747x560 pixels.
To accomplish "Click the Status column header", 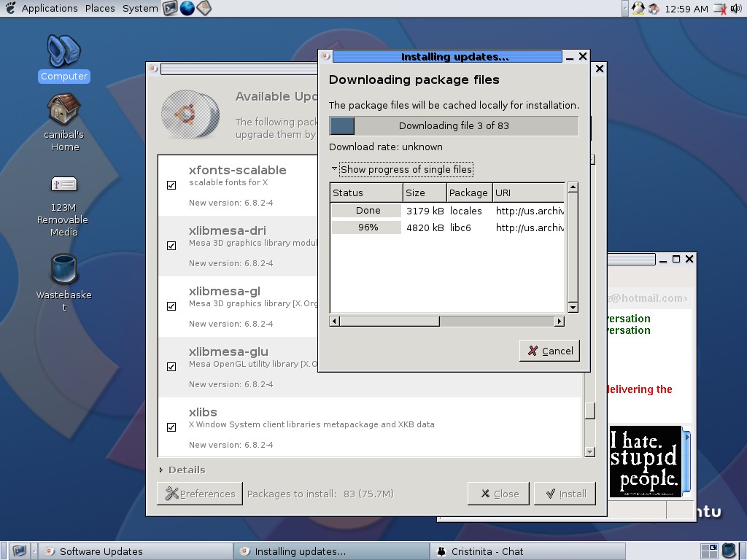I will pos(366,192).
